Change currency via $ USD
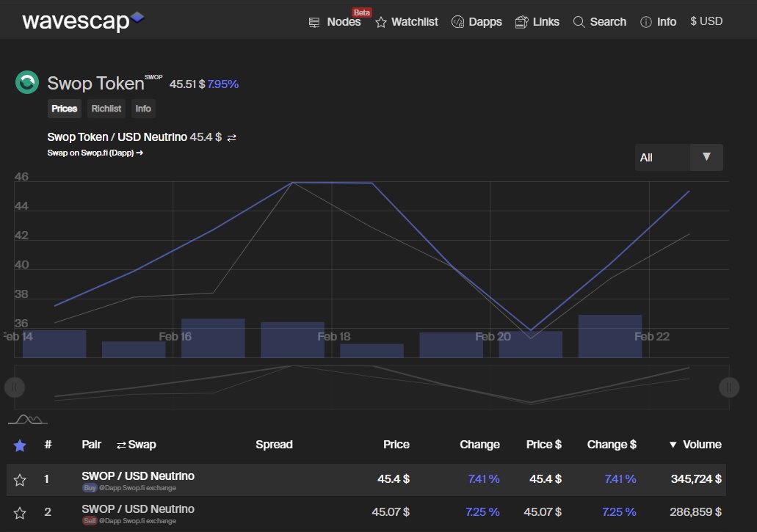This screenshot has height=532, width=757. [x=706, y=21]
